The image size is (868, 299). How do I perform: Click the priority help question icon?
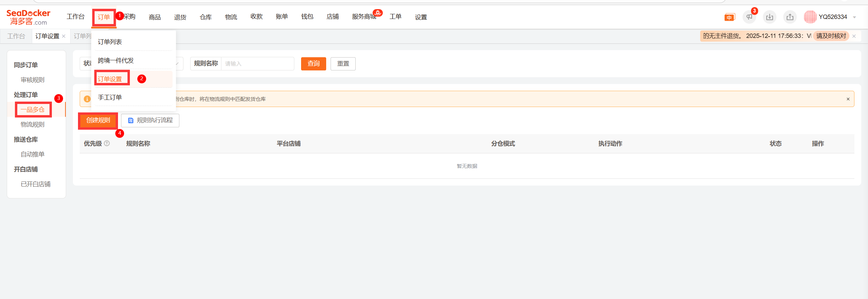(107, 143)
